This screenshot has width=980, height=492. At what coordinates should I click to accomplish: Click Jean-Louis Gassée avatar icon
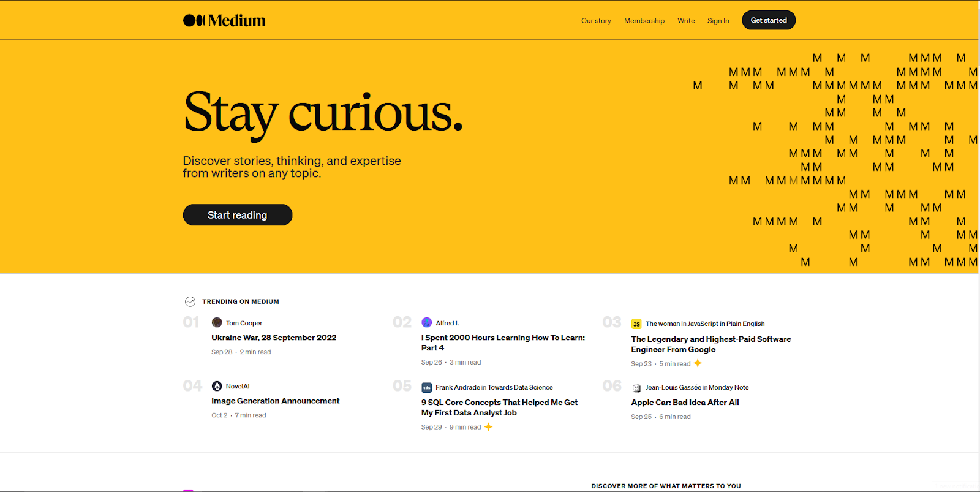(x=636, y=387)
